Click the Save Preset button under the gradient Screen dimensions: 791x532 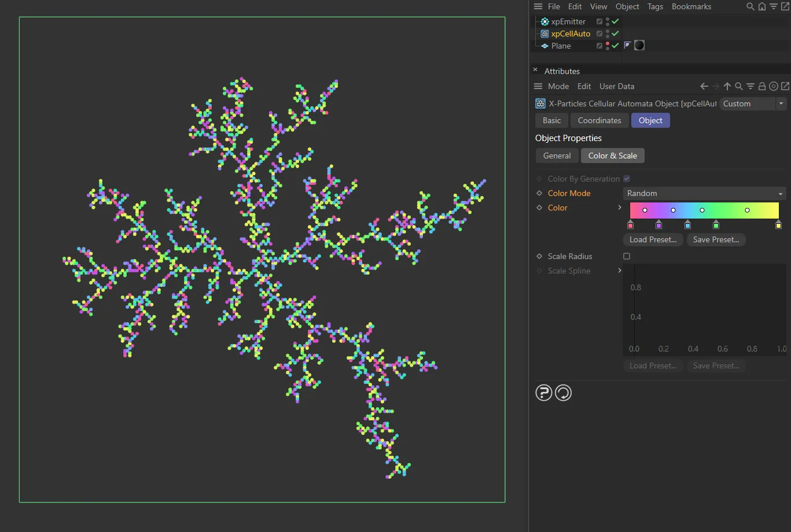[x=716, y=239]
